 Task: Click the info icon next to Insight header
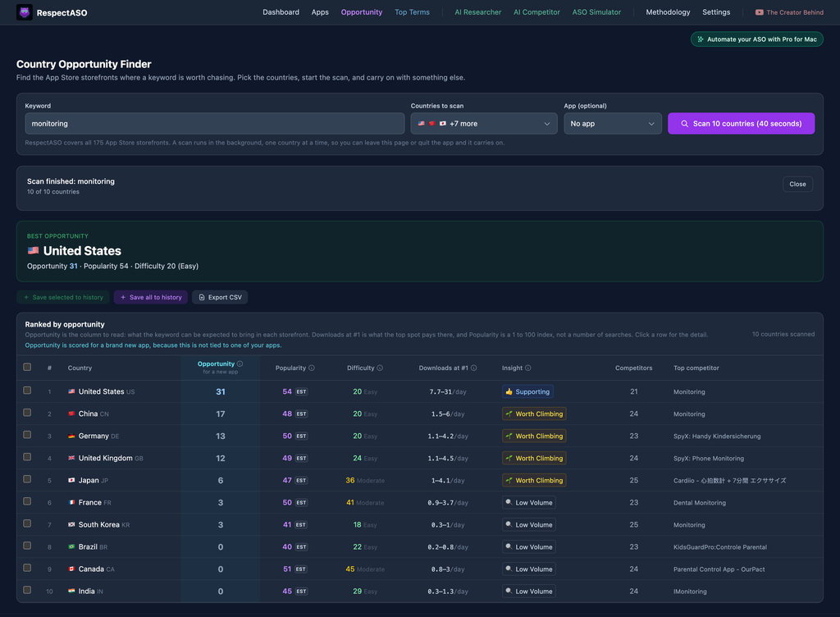pyautogui.click(x=527, y=368)
